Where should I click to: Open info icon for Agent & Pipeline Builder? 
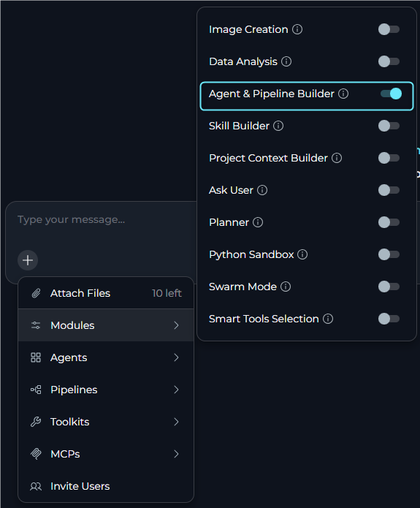coord(343,94)
